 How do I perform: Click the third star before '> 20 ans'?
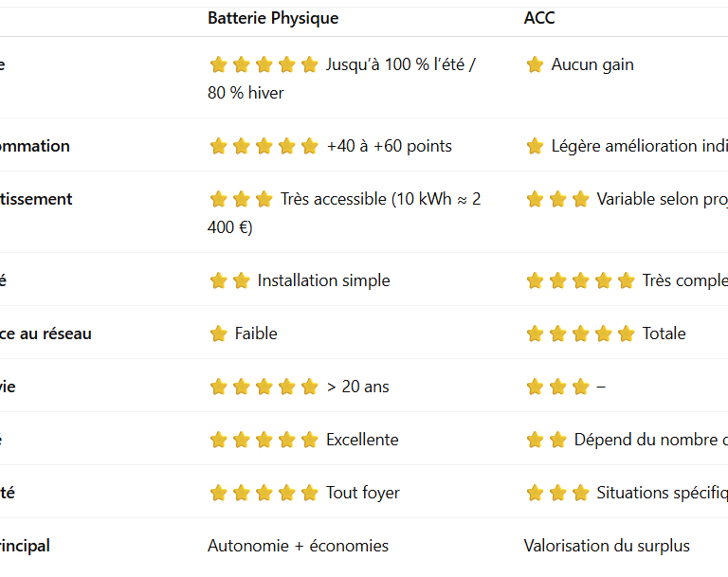tap(264, 387)
